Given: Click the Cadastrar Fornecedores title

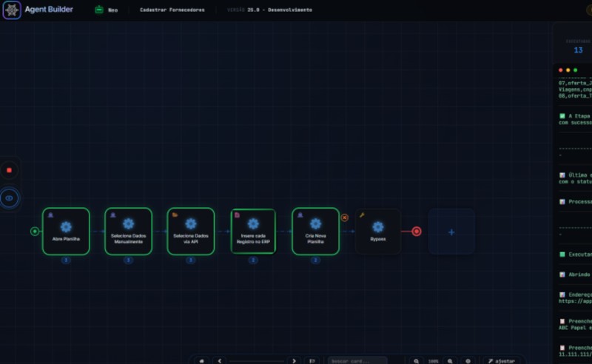Looking at the screenshot, I should (172, 10).
